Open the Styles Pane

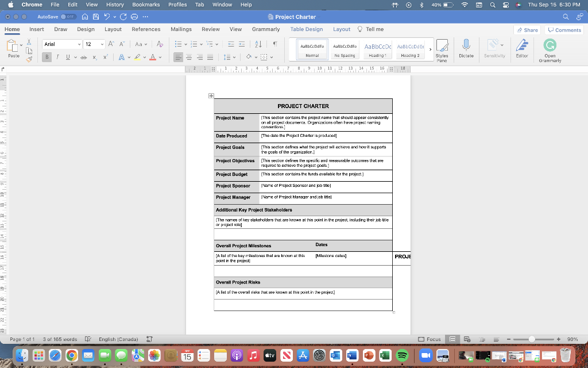tap(442, 51)
